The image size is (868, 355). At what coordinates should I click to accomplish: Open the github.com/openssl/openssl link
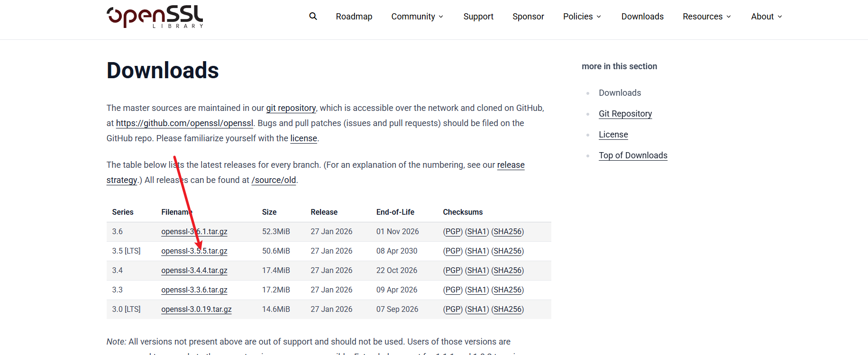(x=184, y=123)
